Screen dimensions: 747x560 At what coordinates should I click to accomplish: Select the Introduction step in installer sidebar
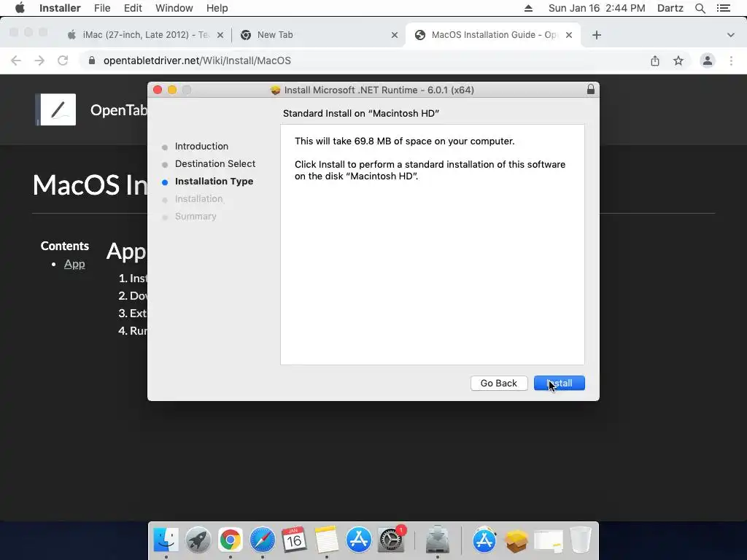coord(201,146)
